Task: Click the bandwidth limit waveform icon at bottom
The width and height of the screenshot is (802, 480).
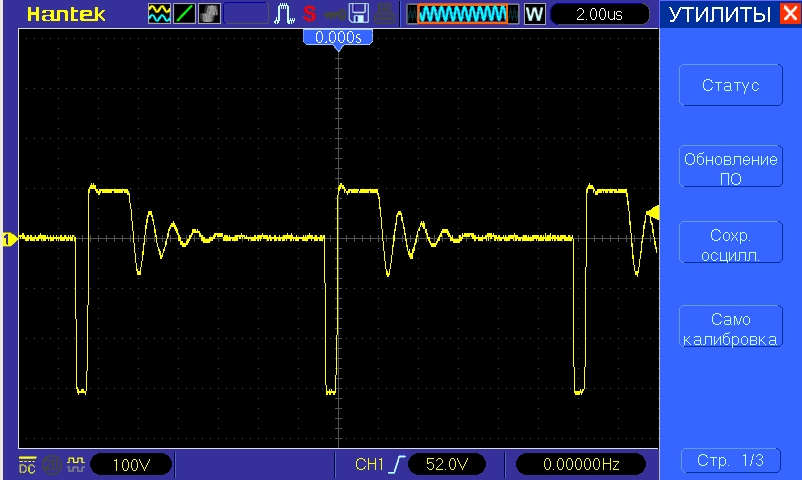Action: (73, 464)
